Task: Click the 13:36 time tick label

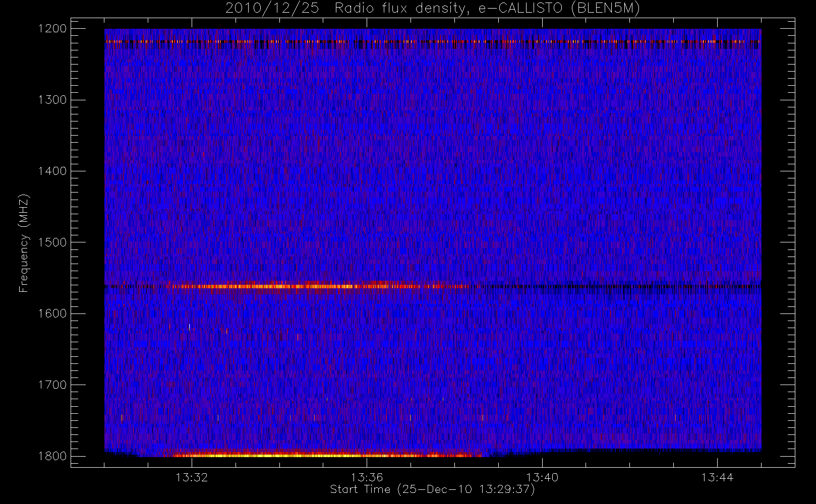Action: [367, 477]
